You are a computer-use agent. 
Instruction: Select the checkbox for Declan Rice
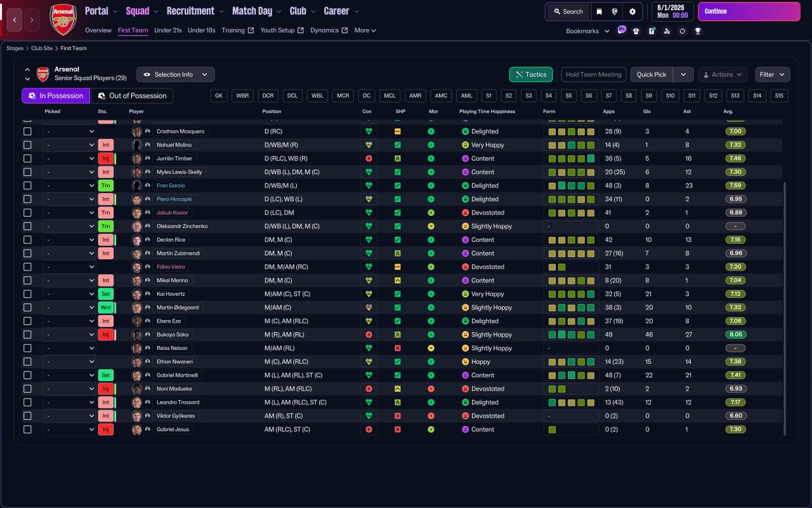coord(27,240)
